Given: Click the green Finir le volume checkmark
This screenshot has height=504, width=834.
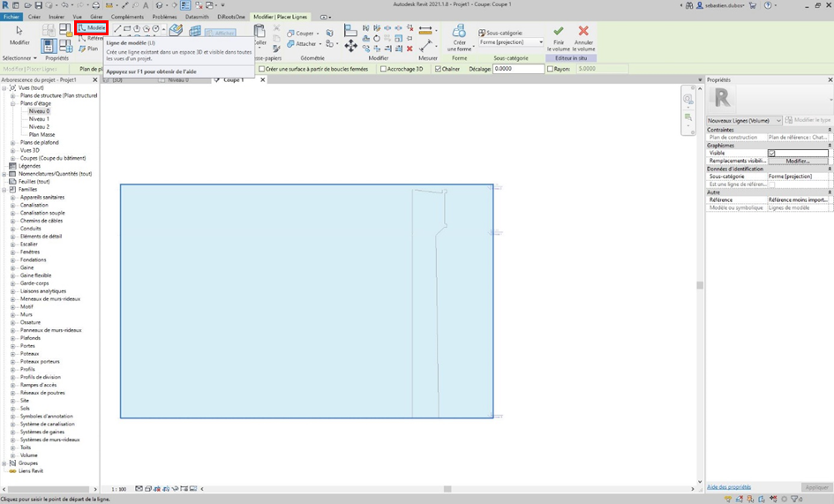Looking at the screenshot, I should [558, 33].
